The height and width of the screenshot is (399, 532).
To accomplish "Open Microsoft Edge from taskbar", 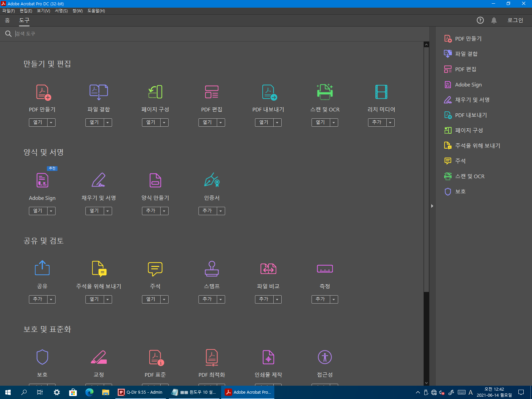I will click(89, 392).
